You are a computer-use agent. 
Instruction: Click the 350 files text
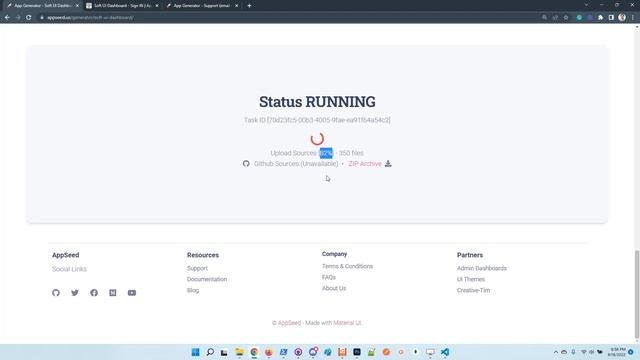click(351, 153)
